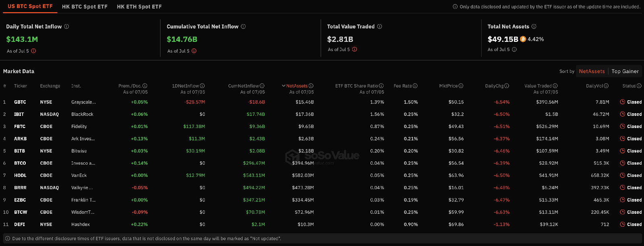Click info icon after As of Jul 5 under $49.15B
Viewport: 644px width, 246px height.
(x=514, y=50)
